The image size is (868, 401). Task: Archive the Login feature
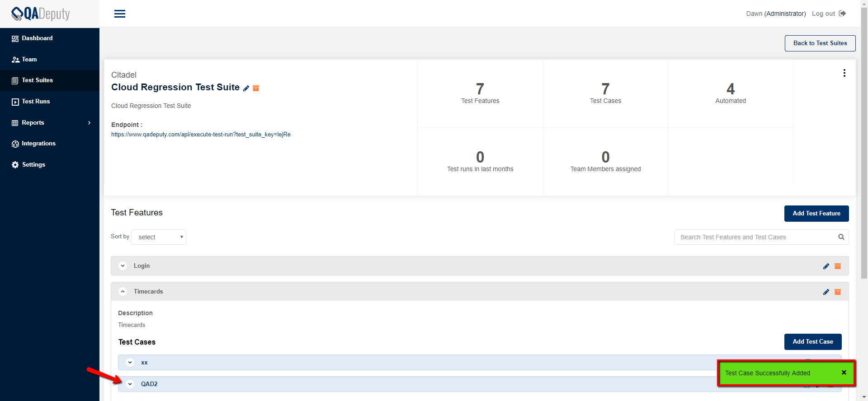(x=838, y=266)
